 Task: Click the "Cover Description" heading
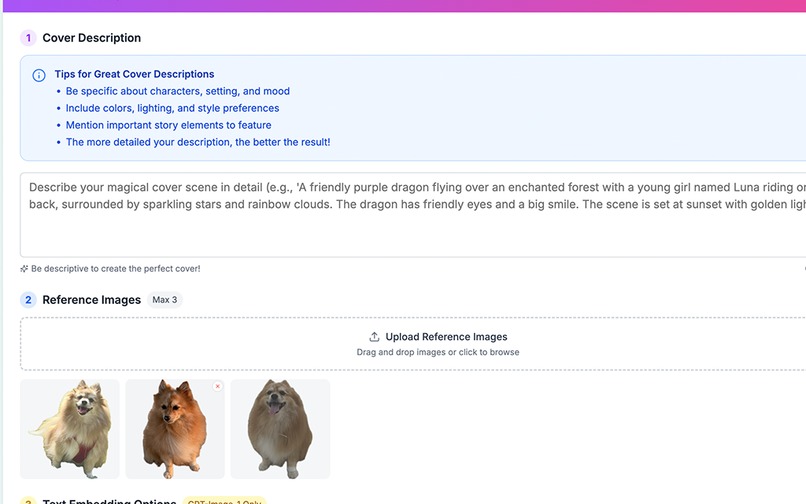click(x=91, y=38)
